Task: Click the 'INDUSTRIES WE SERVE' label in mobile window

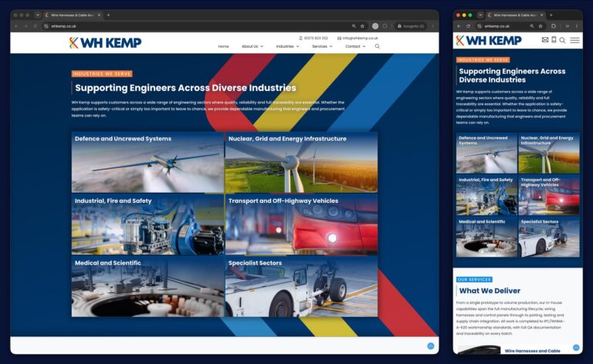Action: point(483,59)
